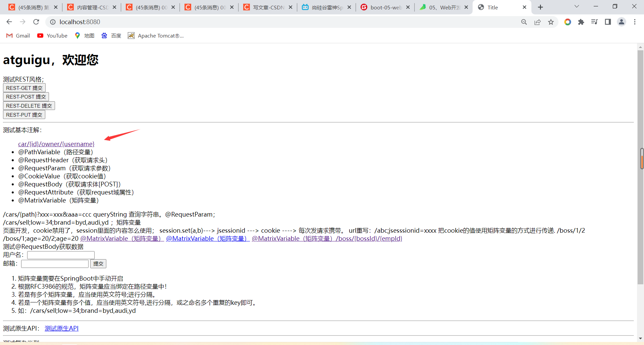Click the zoom magnifier icon in address bar

(524, 22)
